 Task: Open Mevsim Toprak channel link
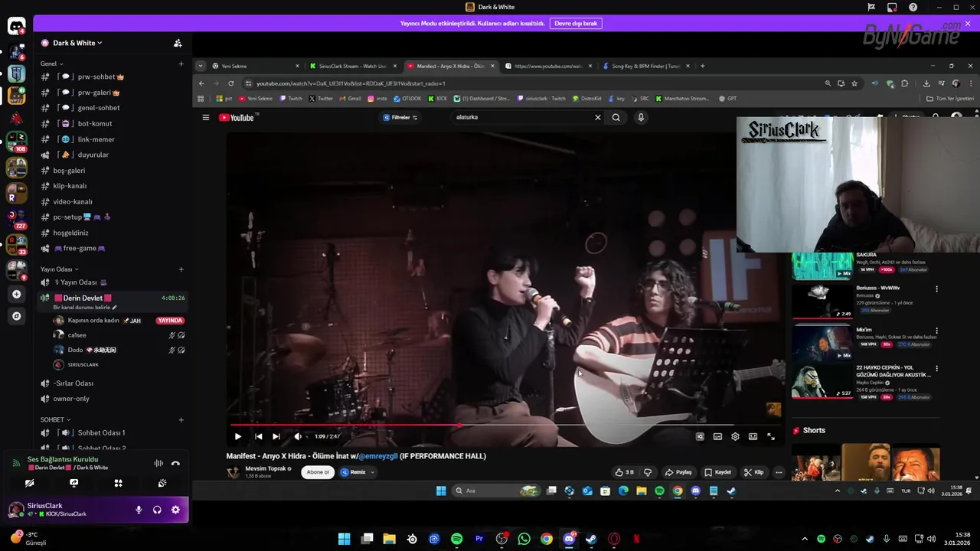tap(266, 468)
